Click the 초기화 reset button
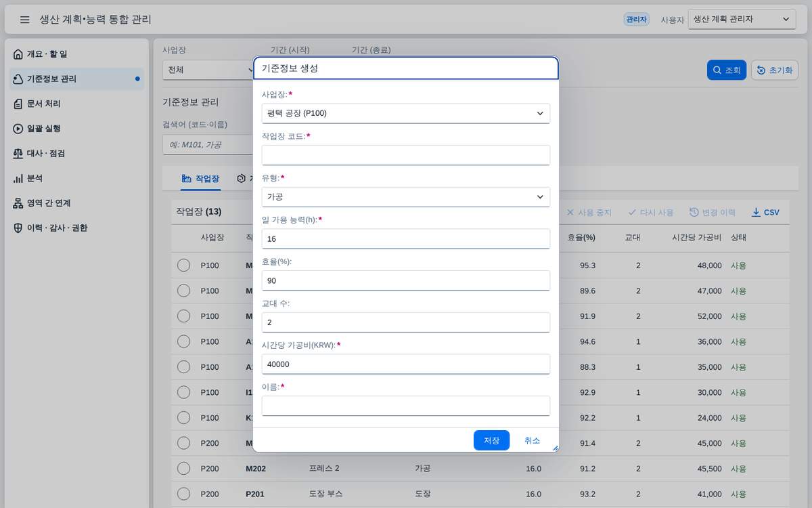The width and height of the screenshot is (812, 508). coord(775,70)
